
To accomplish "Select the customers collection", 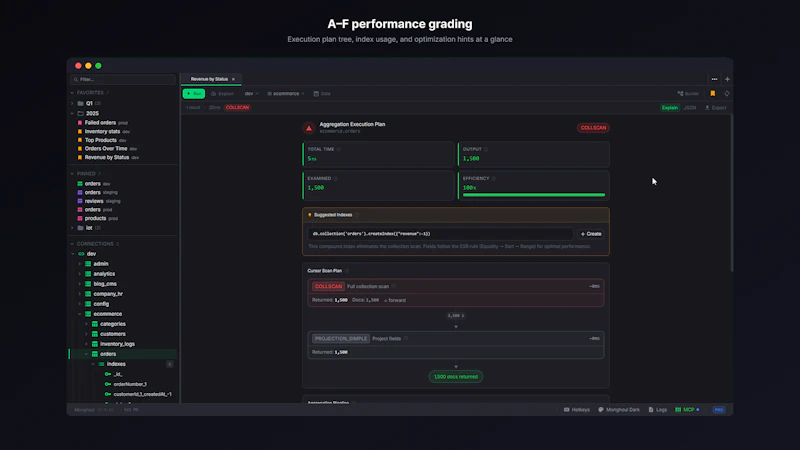I will click(112, 334).
